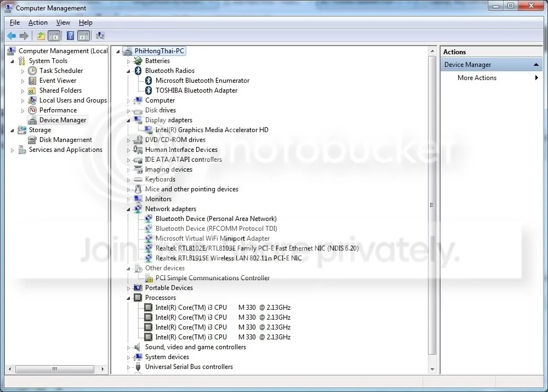Collapse the Processors node

coord(128,298)
